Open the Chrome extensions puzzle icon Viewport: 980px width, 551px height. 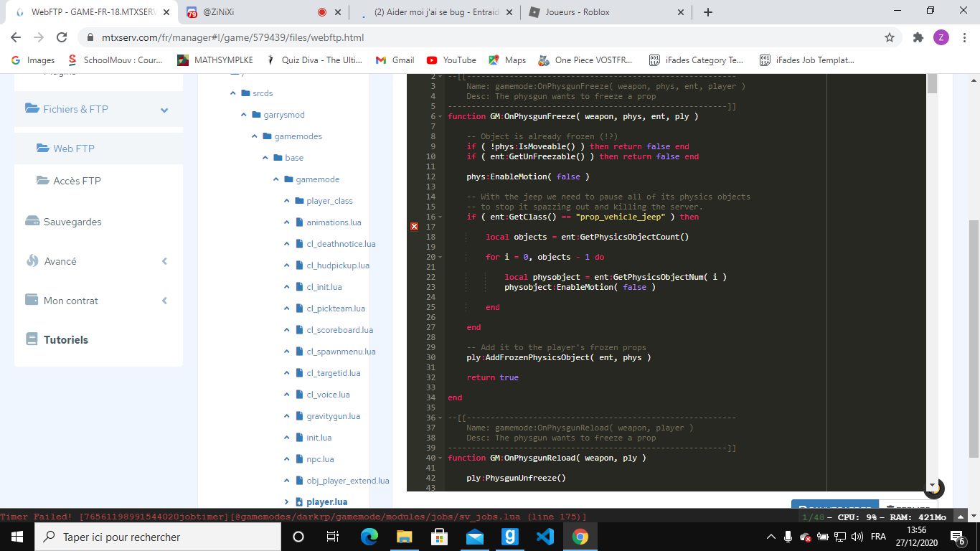pyautogui.click(x=918, y=37)
